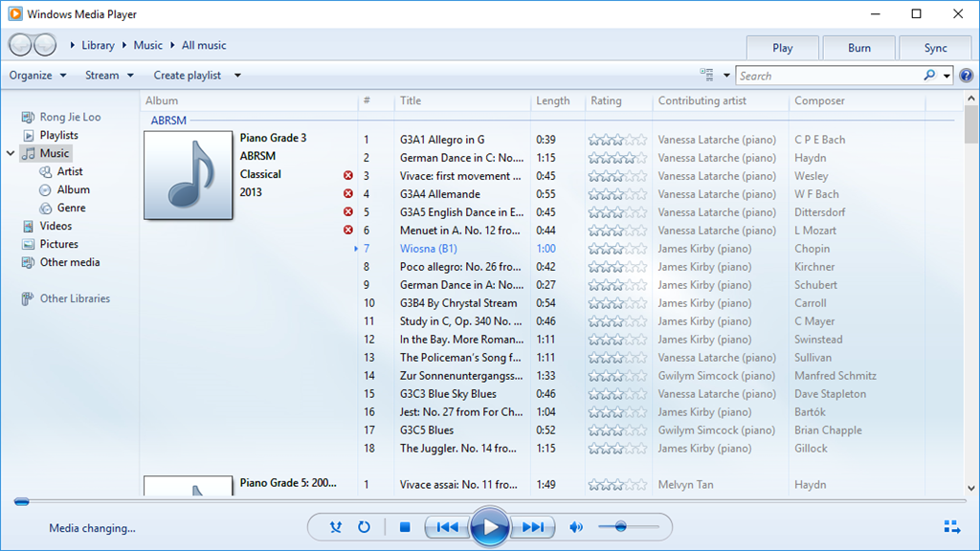Click the Videos icon in sidebar
980x551 pixels.
tap(28, 226)
